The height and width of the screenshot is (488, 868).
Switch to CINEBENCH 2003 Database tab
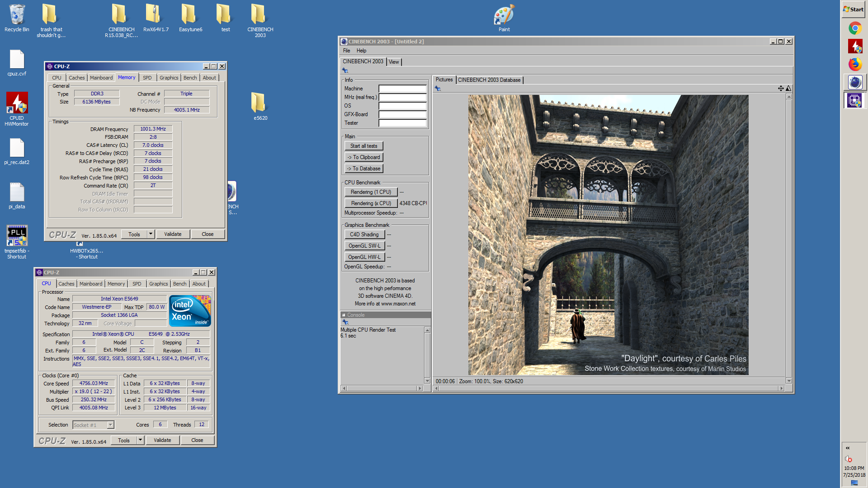click(x=489, y=80)
